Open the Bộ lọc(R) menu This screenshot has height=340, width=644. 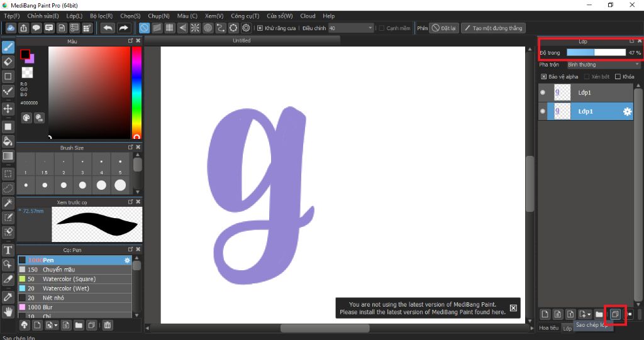(101, 16)
